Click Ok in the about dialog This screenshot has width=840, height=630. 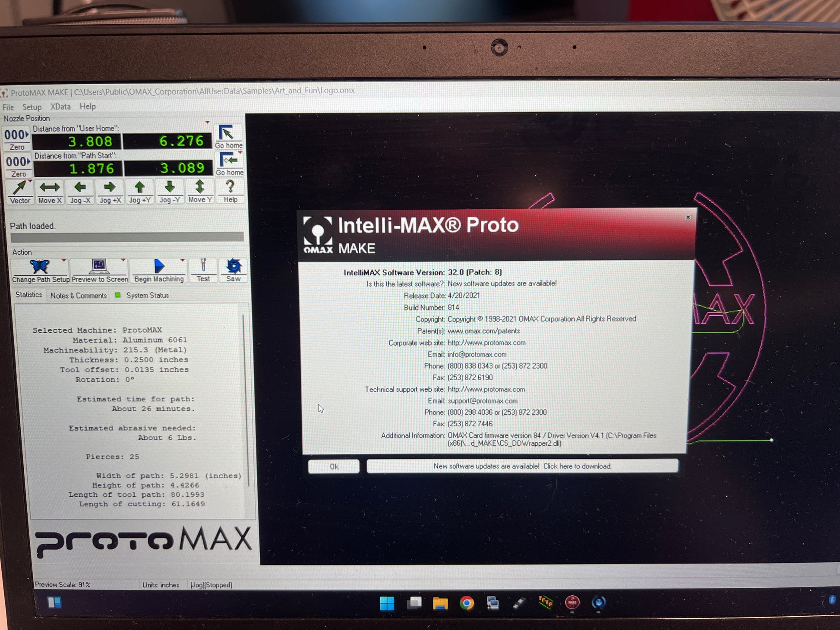point(334,466)
